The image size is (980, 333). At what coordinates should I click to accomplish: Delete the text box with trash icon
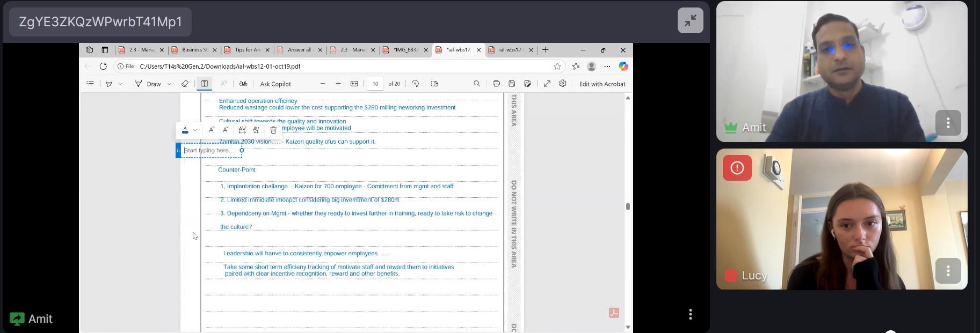[x=273, y=130]
